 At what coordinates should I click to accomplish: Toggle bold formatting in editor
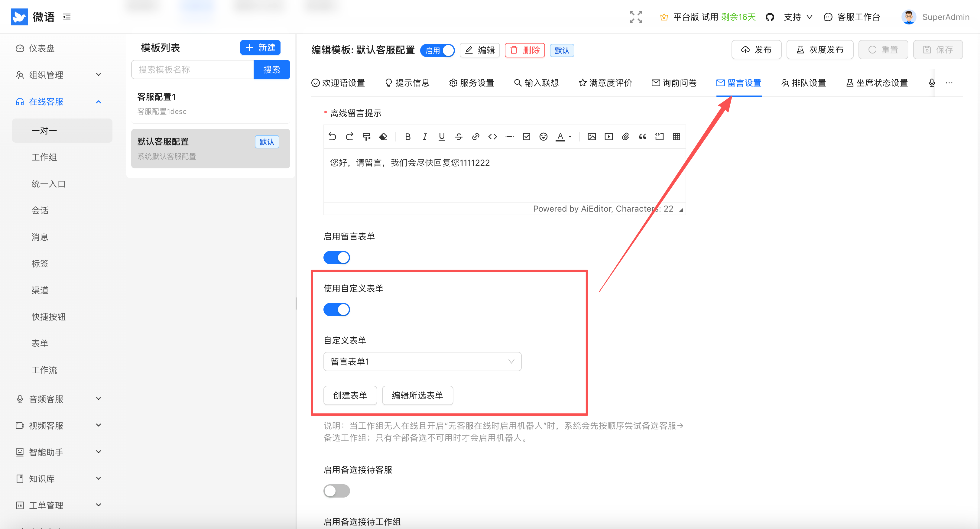[x=408, y=137]
